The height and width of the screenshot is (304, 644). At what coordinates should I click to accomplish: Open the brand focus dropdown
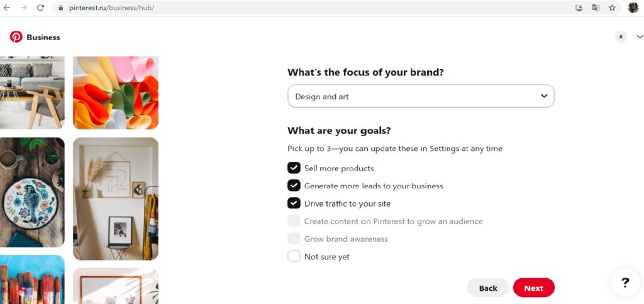[x=421, y=96]
